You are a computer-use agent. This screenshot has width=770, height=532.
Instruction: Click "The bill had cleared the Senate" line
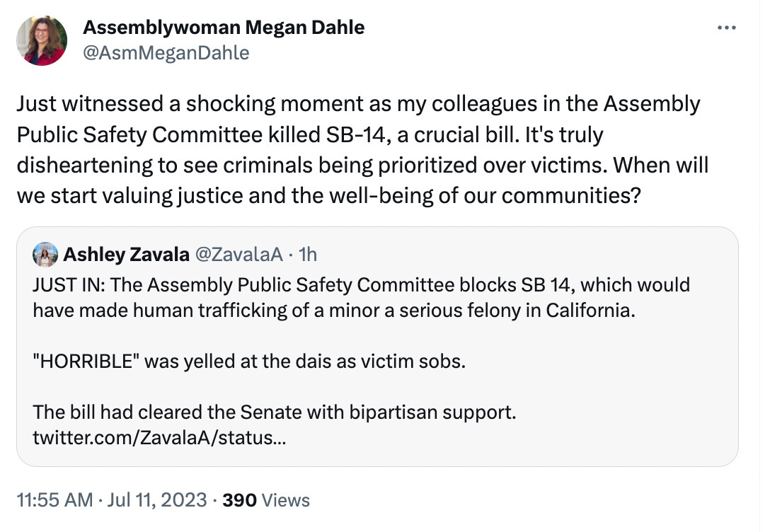274,412
